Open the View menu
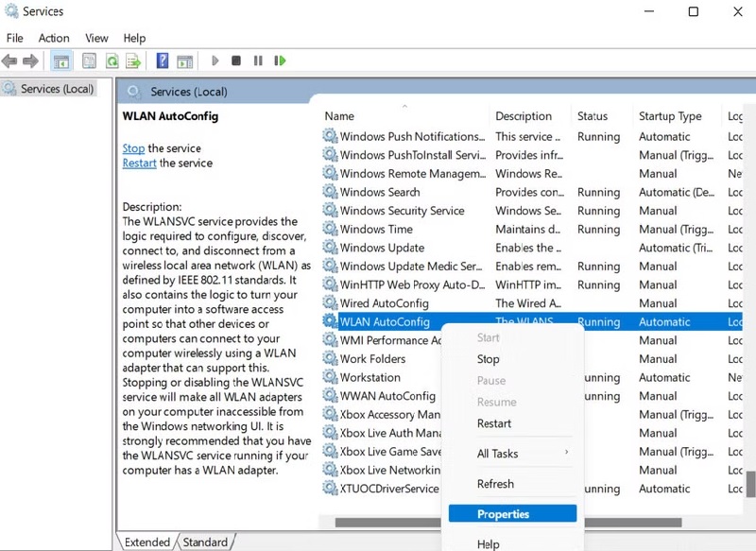This screenshot has height=551, width=756. (x=96, y=38)
